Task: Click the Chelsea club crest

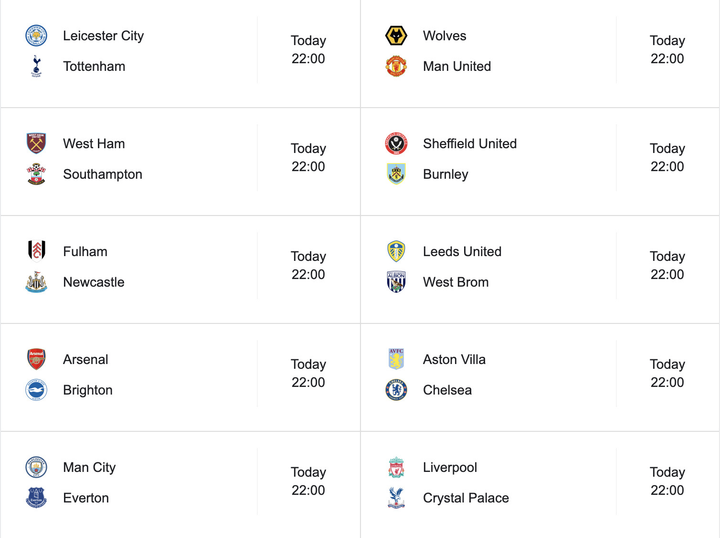Action: click(396, 390)
